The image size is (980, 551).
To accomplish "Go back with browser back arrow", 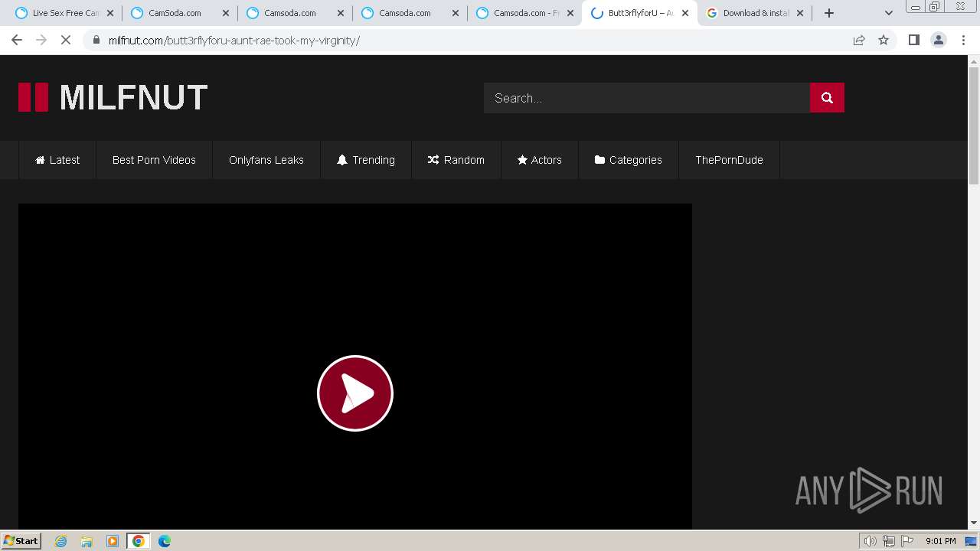I will click(17, 40).
